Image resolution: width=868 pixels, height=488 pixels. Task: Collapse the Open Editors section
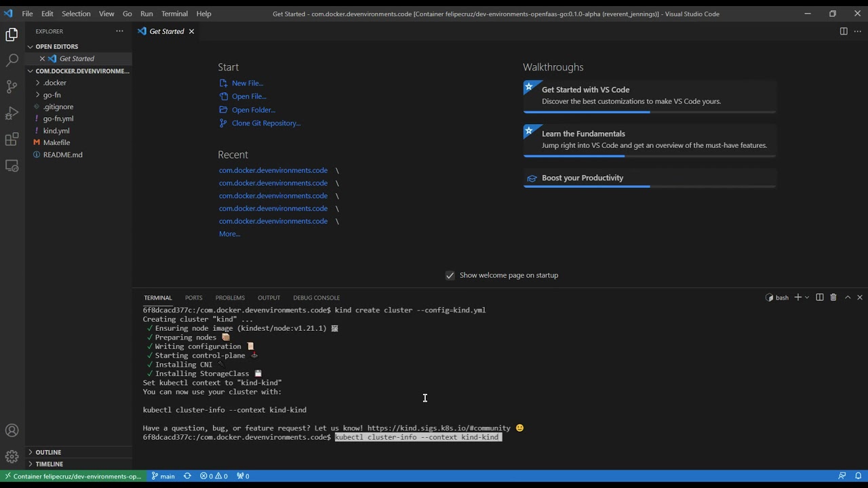click(x=79, y=46)
